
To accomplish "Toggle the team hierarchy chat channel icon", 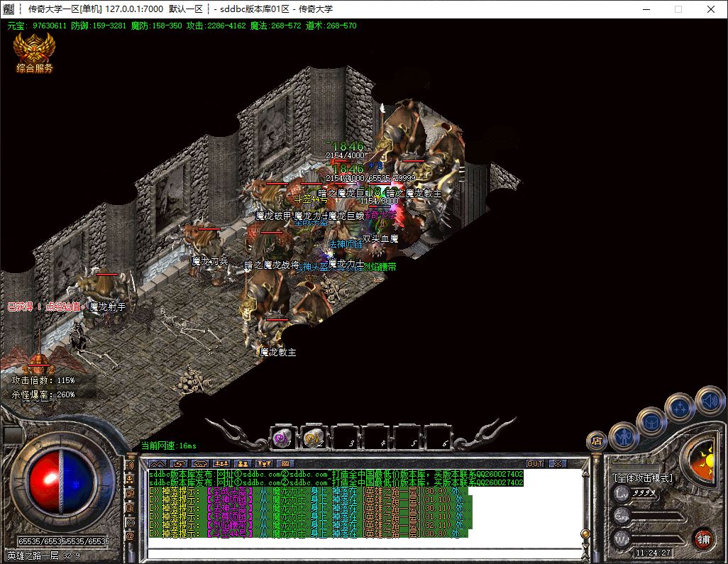I will [x=130, y=479].
